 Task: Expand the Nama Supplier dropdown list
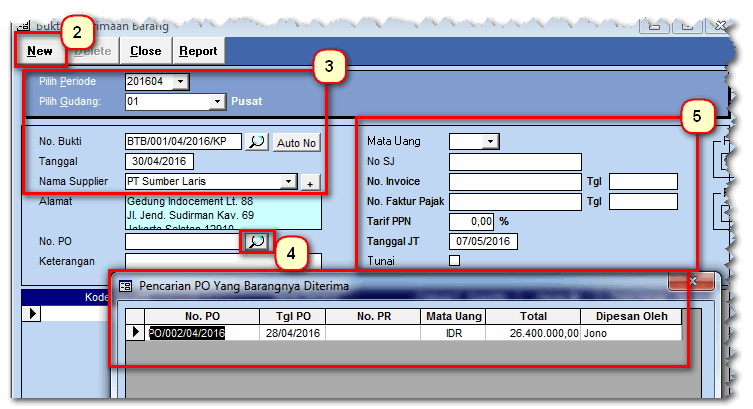[289, 181]
